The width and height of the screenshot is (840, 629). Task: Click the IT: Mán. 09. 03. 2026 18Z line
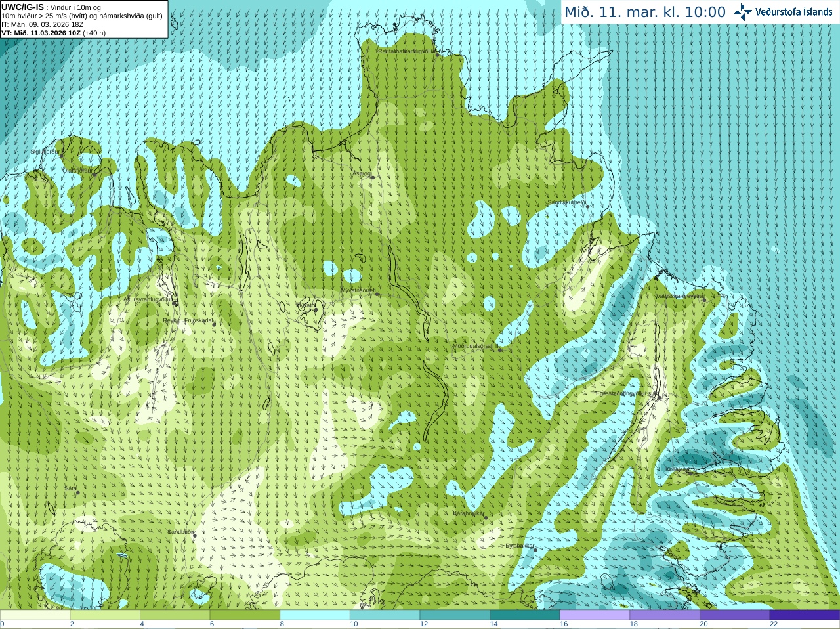[42, 24]
